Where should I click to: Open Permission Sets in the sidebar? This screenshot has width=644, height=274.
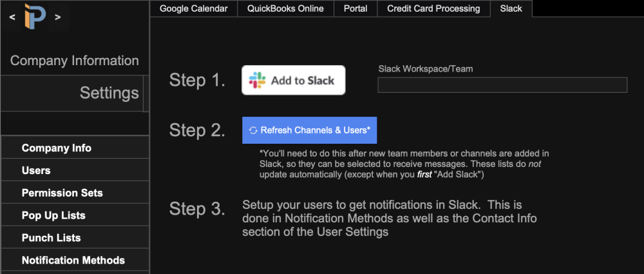coord(75,193)
